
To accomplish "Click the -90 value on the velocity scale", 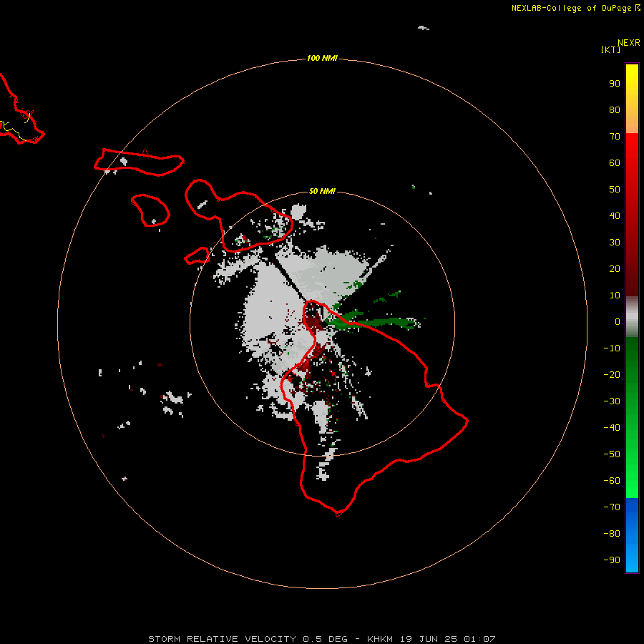I will [612, 560].
